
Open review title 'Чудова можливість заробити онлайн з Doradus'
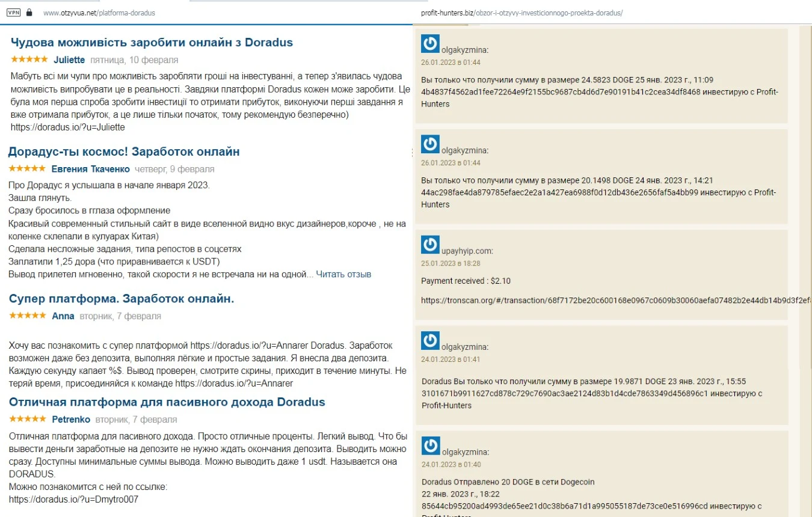coord(152,43)
